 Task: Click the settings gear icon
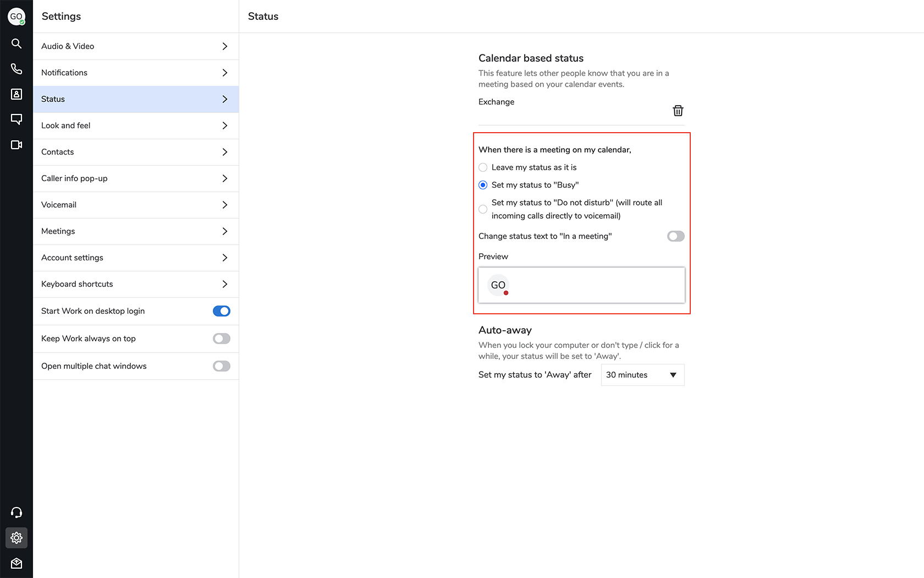16,538
